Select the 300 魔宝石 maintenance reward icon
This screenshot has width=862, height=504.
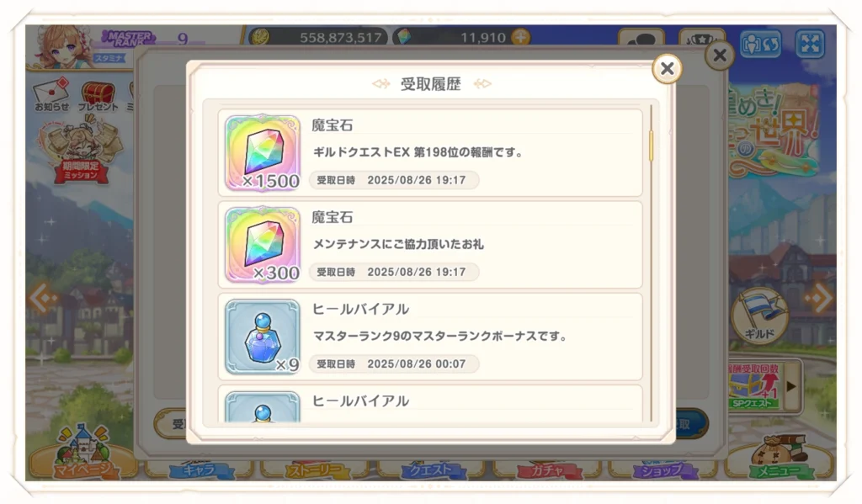point(263,245)
